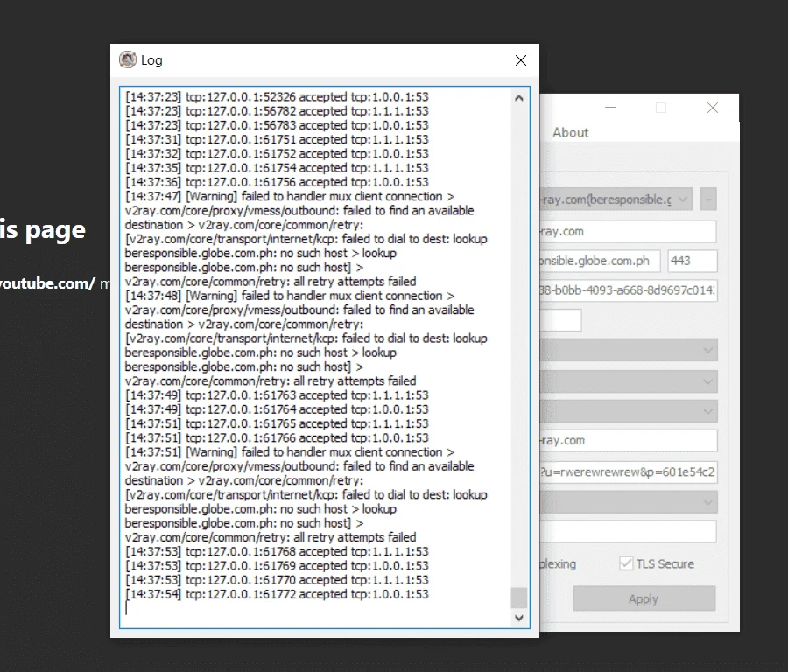Click the path field with u=rwerewrewrew
This screenshot has height=672, width=788.
point(628,472)
